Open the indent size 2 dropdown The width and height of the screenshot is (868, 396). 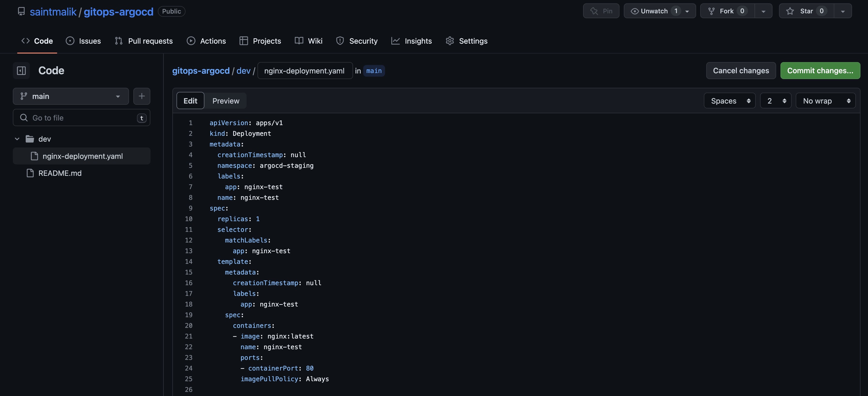click(x=776, y=101)
